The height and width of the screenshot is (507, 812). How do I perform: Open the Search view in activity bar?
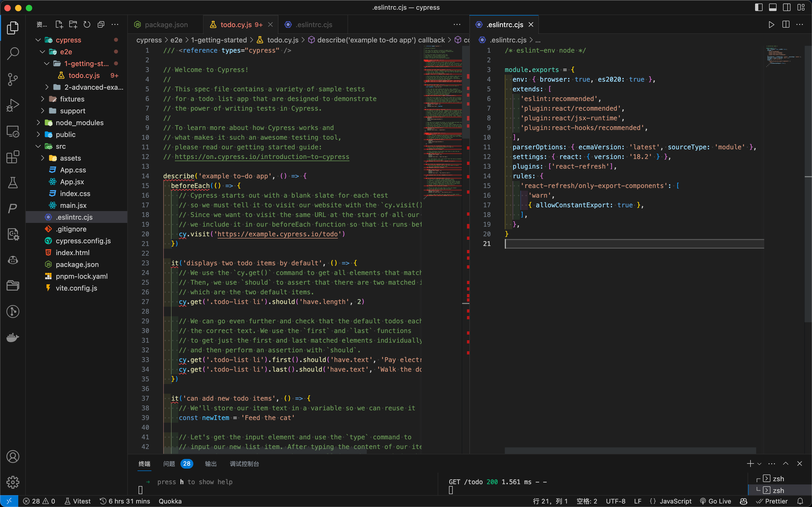13,53
